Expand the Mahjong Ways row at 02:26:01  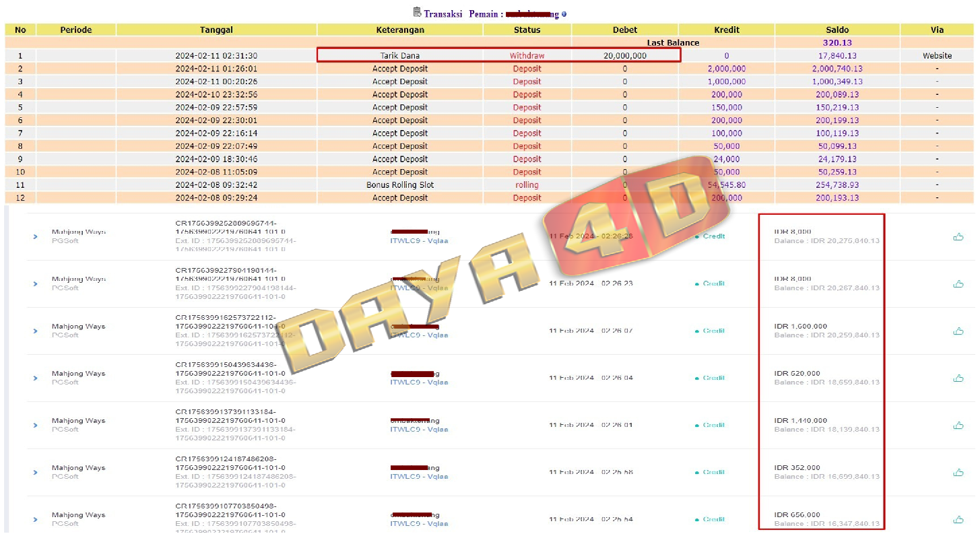[x=36, y=425]
